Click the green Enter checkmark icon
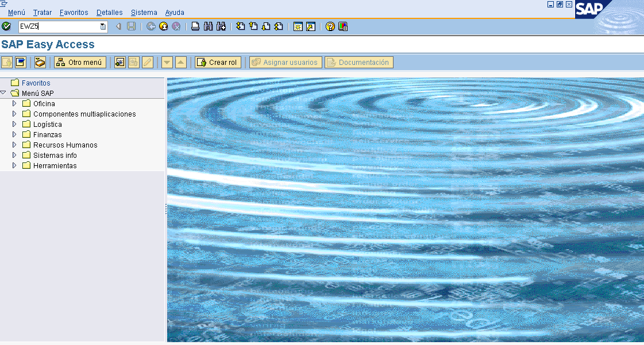The height and width of the screenshot is (345, 644). [x=6, y=26]
